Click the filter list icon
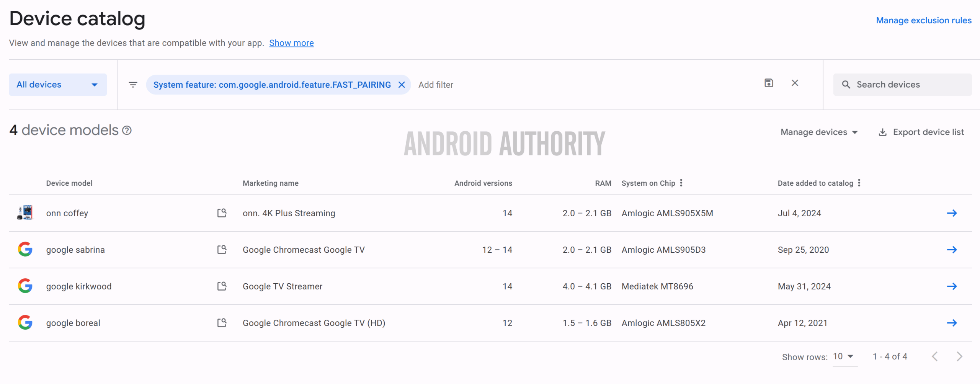980x384 pixels. [x=133, y=85]
